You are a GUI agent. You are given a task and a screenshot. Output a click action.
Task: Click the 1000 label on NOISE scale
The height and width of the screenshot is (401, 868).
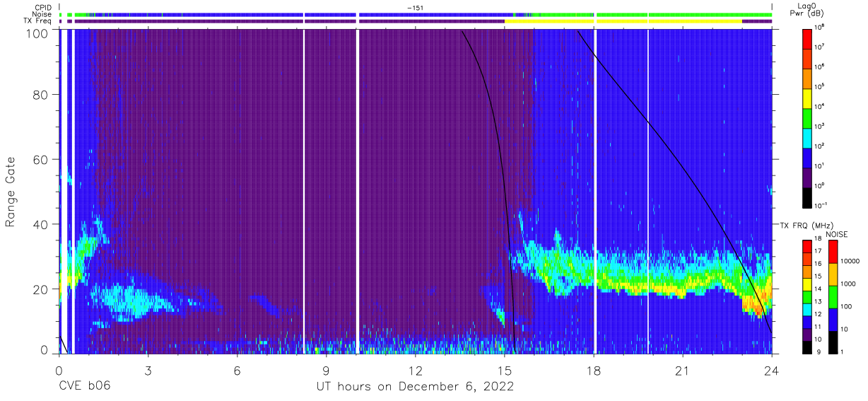click(x=848, y=284)
